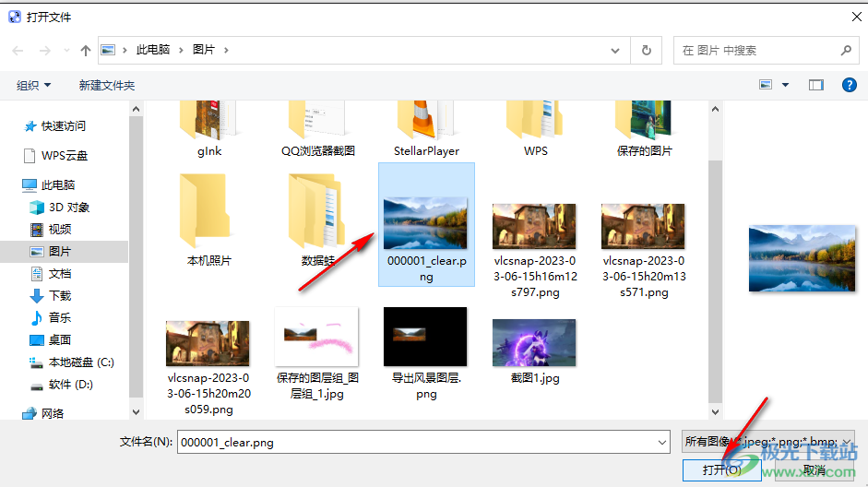Select vlcsnap-2023-03-06-15h20m20s059.png file

208,367
